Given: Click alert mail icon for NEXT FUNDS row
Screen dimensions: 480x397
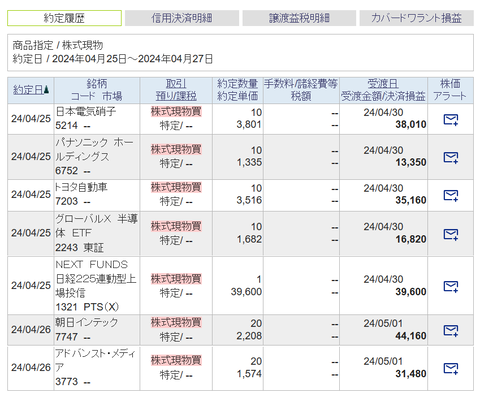Looking at the screenshot, I should [451, 286].
